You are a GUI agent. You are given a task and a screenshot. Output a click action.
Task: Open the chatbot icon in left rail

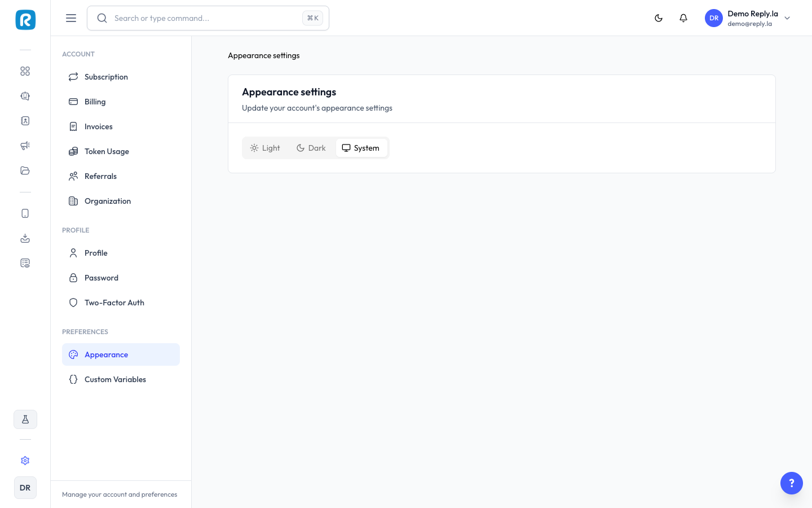pos(25,96)
